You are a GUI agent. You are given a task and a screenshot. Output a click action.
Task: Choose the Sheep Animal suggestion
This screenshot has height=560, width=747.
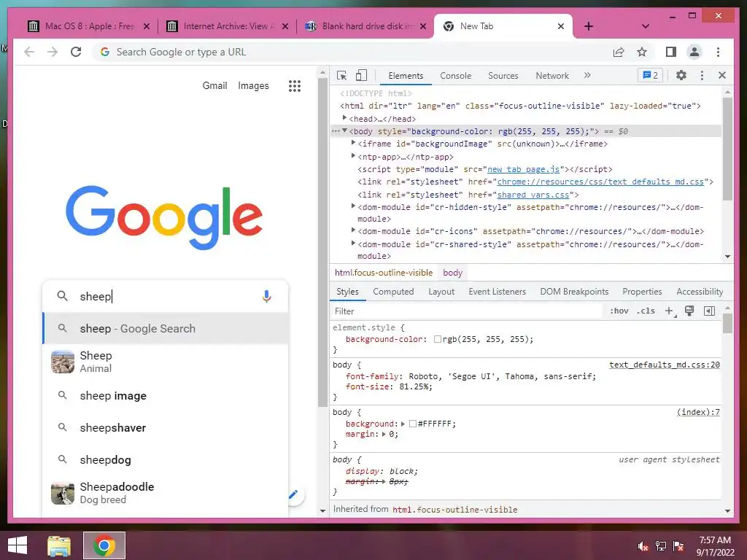166,362
